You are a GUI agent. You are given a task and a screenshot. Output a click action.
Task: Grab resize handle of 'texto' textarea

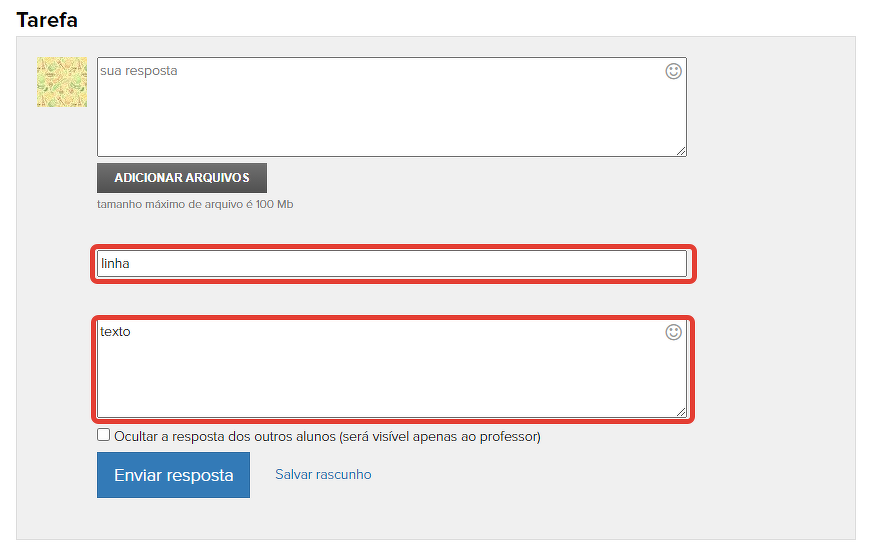pyautogui.click(x=680, y=410)
